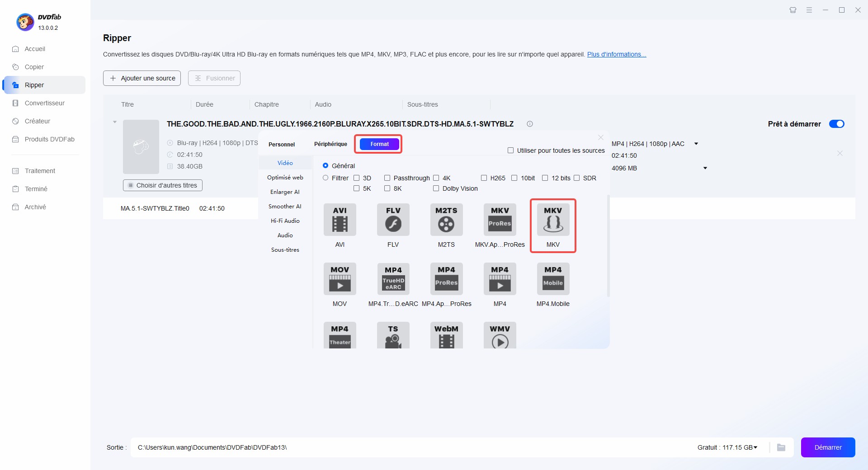The height and width of the screenshot is (470, 868).
Task: Open Accueil in the sidebar
Action: coord(35,49)
